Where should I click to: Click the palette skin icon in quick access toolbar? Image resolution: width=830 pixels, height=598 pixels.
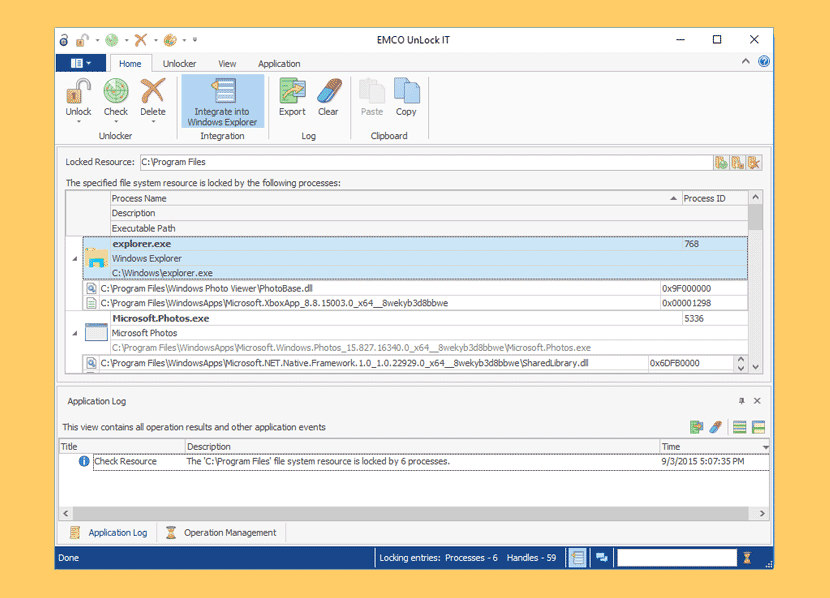pos(169,40)
